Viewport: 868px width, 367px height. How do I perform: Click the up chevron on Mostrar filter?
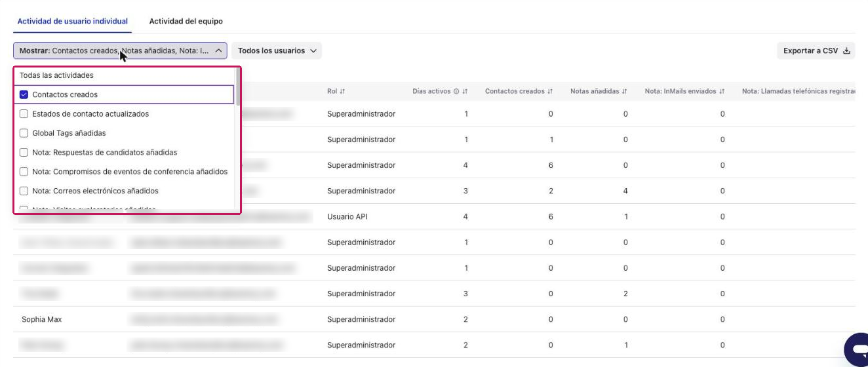click(219, 50)
